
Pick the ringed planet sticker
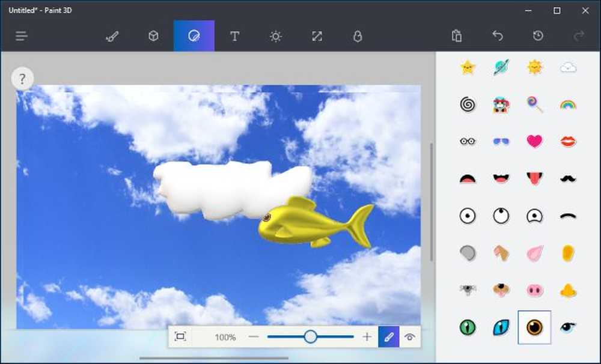[501, 68]
